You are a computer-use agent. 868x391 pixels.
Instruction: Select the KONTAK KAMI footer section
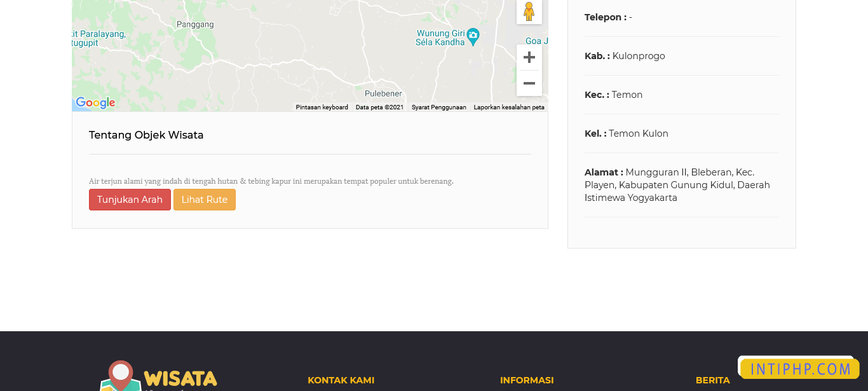coord(341,380)
